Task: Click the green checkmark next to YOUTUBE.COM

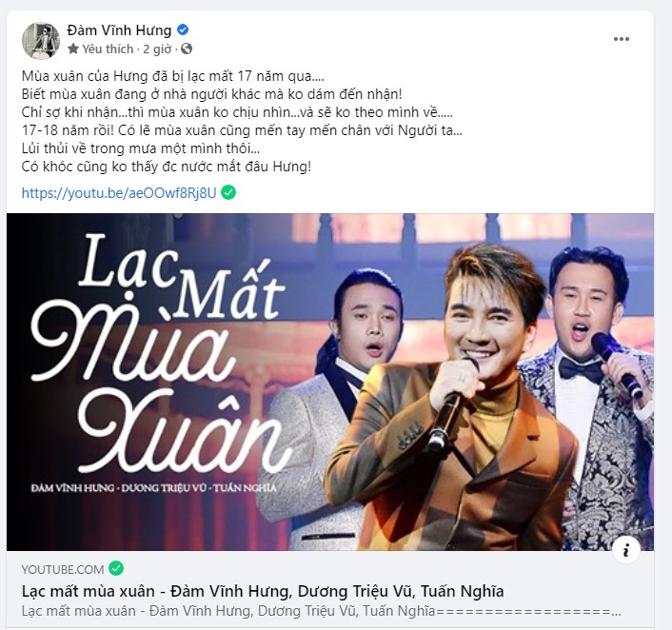Action: click(x=116, y=569)
